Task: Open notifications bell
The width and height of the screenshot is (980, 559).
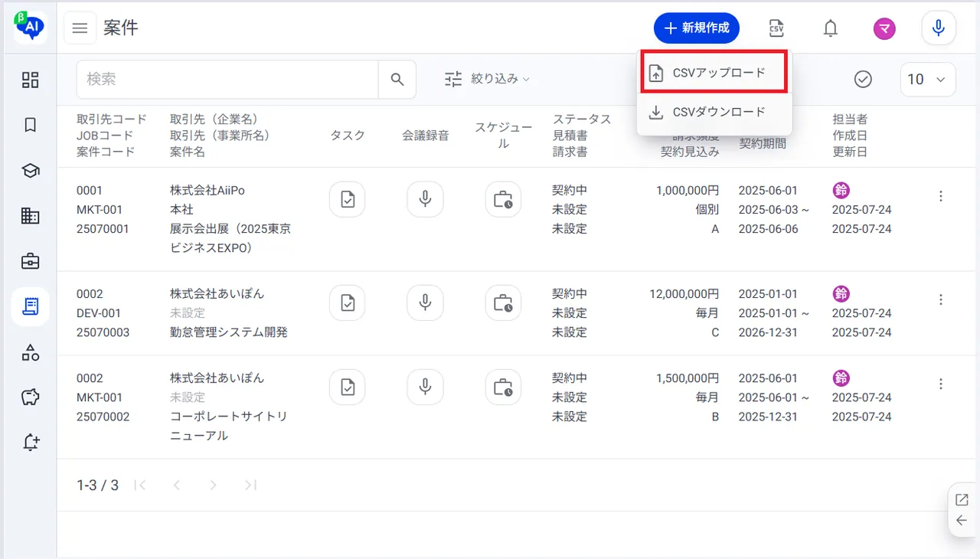Action: pos(830,29)
